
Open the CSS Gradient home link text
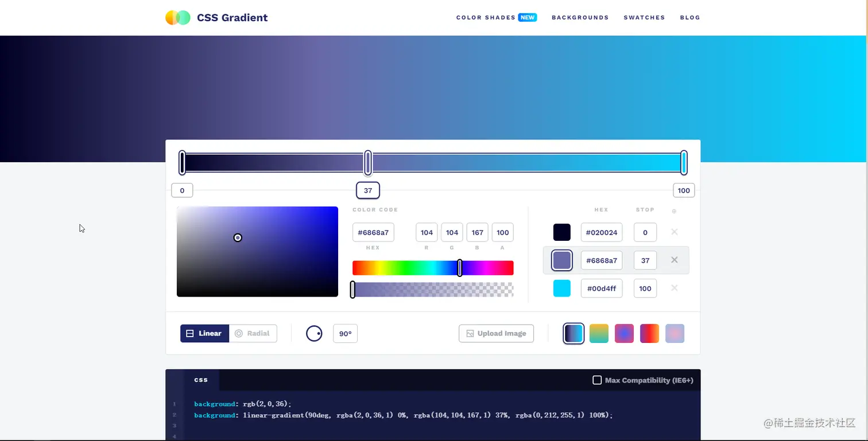232,18
